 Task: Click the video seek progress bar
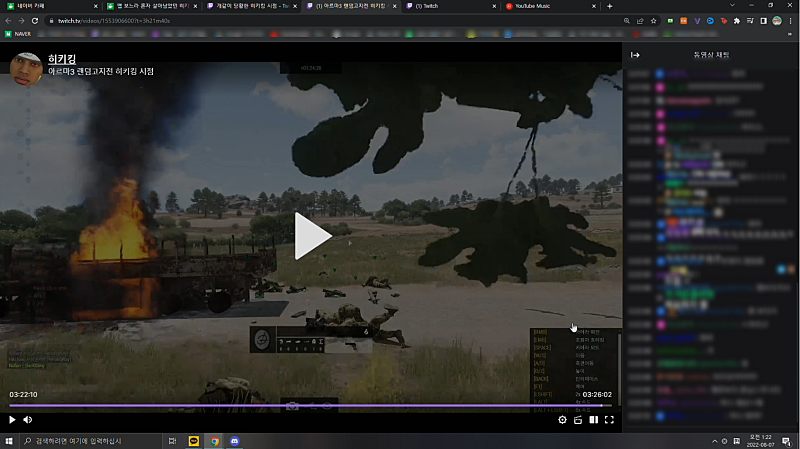300,406
